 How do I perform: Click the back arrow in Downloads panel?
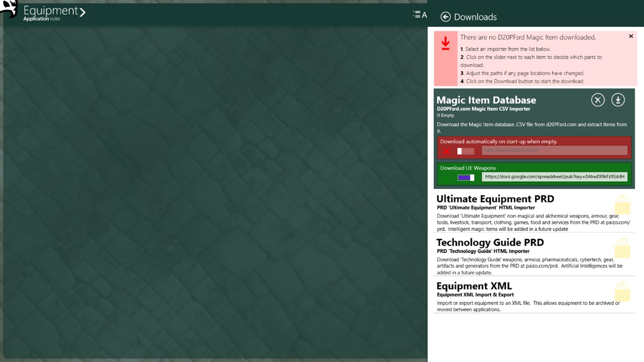coord(445,17)
